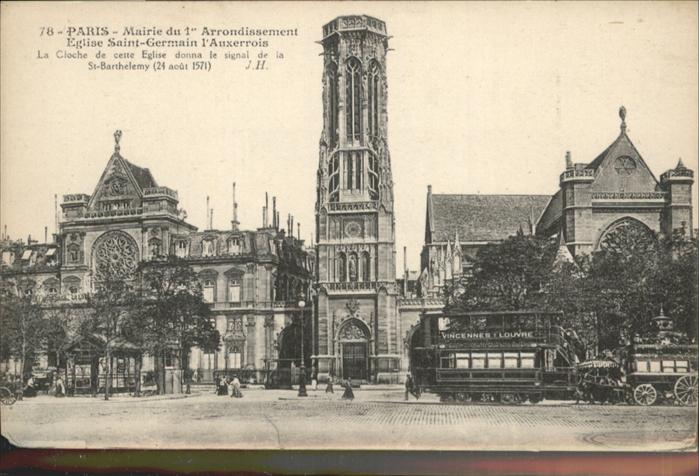Click the arched doorway at the tower base
This screenshot has height=476, width=699.
coord(354,351)
